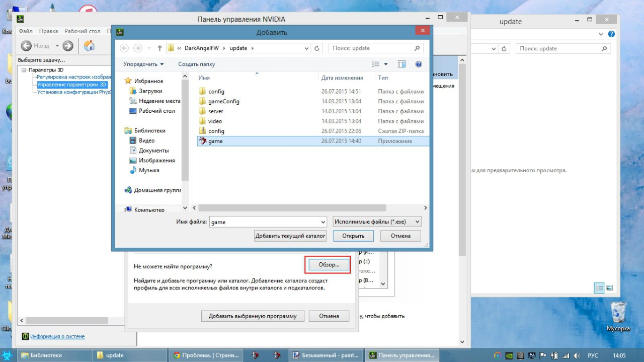The height and width of the screenshot is (362, 644).
Task: Toggle the preview pane icon in the Добавить dialog
Action: 401,64
